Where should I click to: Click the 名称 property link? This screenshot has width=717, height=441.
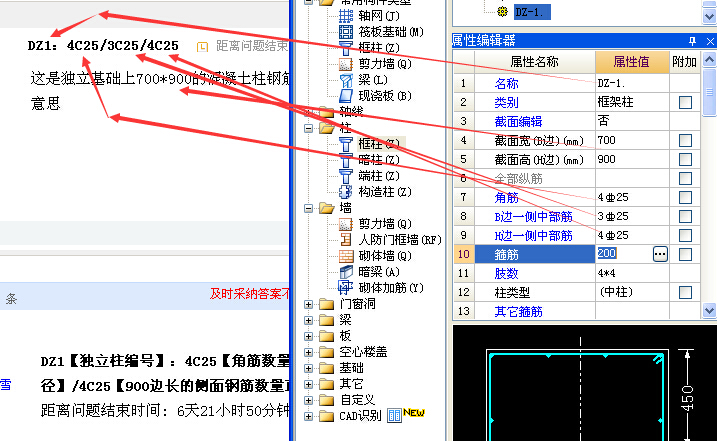point(506,84)
